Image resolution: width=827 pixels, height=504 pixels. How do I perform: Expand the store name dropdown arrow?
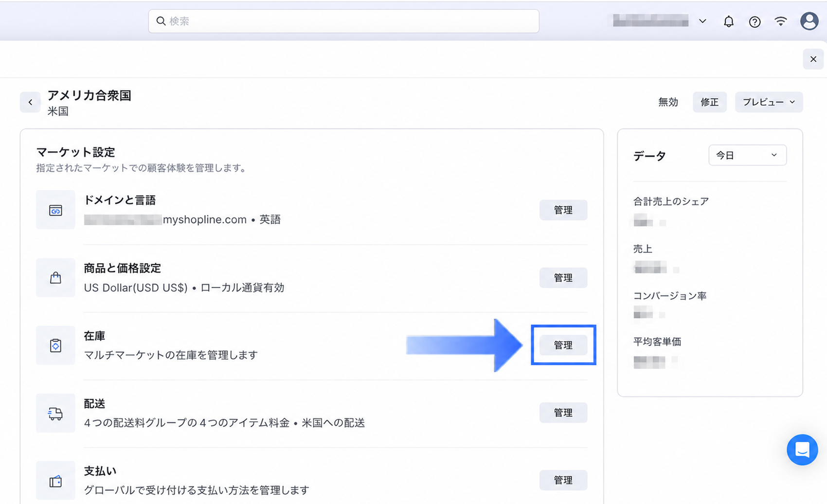click(702, 21)
